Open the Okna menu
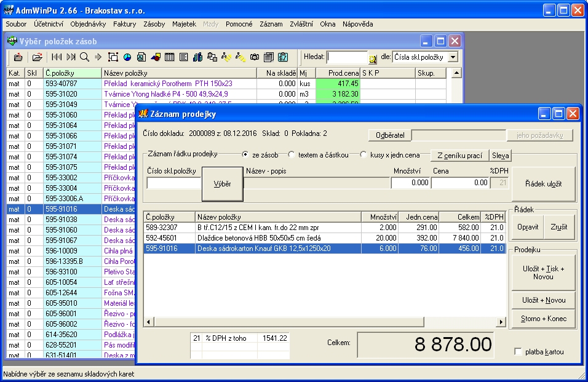Viewport: 588px width, 382px height. tap(328, 24)
